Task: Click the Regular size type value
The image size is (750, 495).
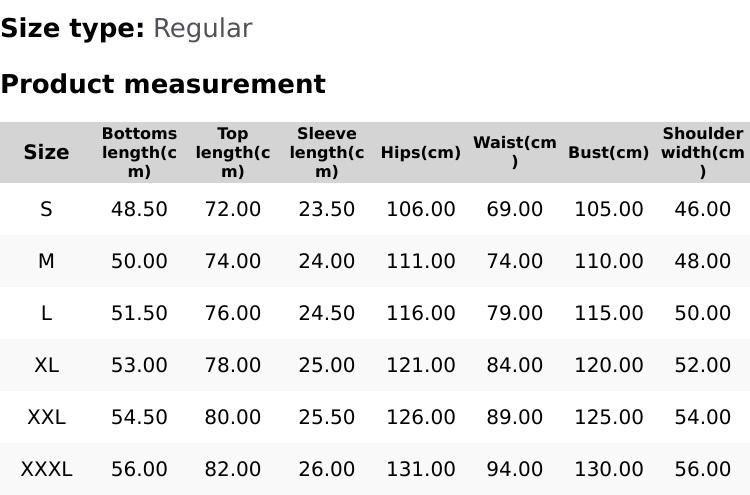Action: coord(202,28)
